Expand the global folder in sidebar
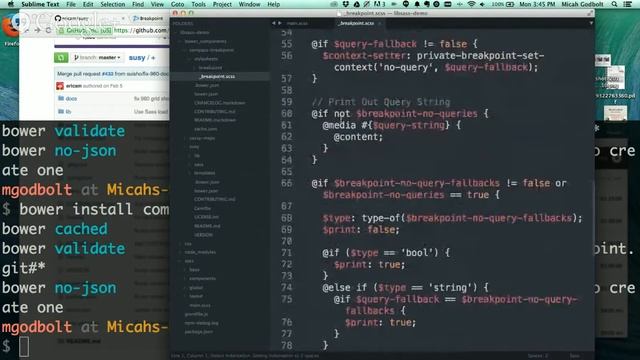 click(196, 287)
